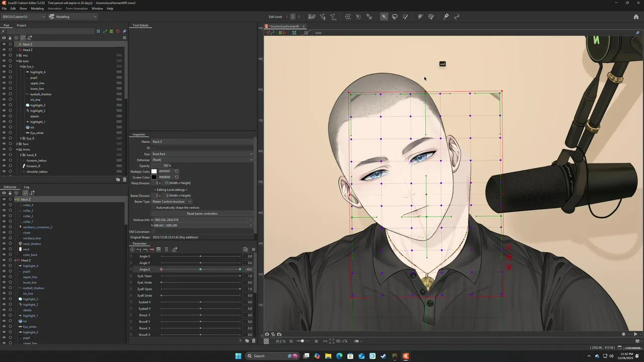Click the zoom out magnifier icon
Screen dimensions: 644x362
tap(291, 341)
